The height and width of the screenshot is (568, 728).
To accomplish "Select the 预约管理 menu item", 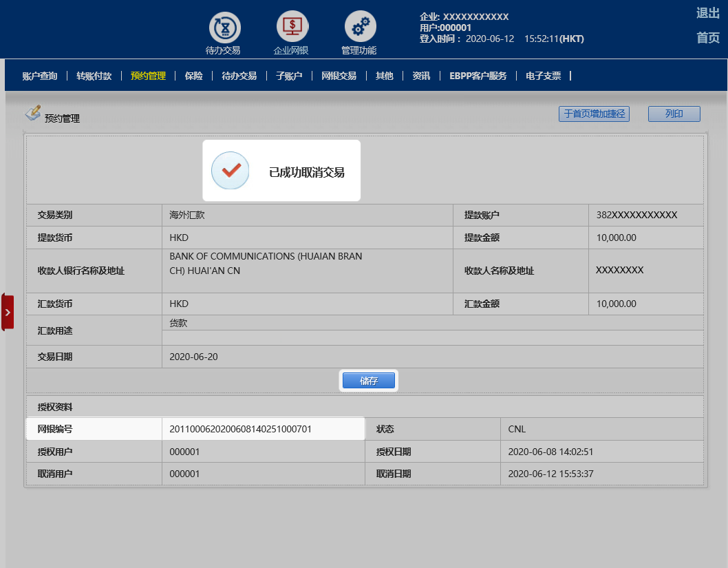I will click(148, 76).
